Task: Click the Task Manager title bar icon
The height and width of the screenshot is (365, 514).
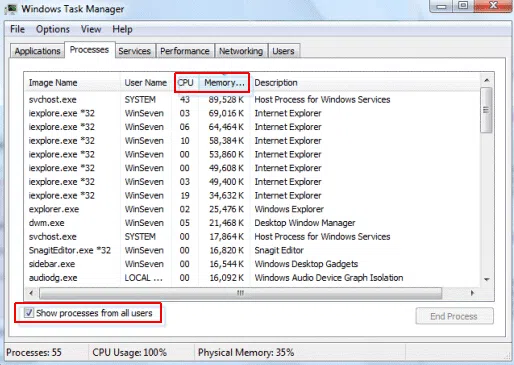Action: tap(11, 8)
